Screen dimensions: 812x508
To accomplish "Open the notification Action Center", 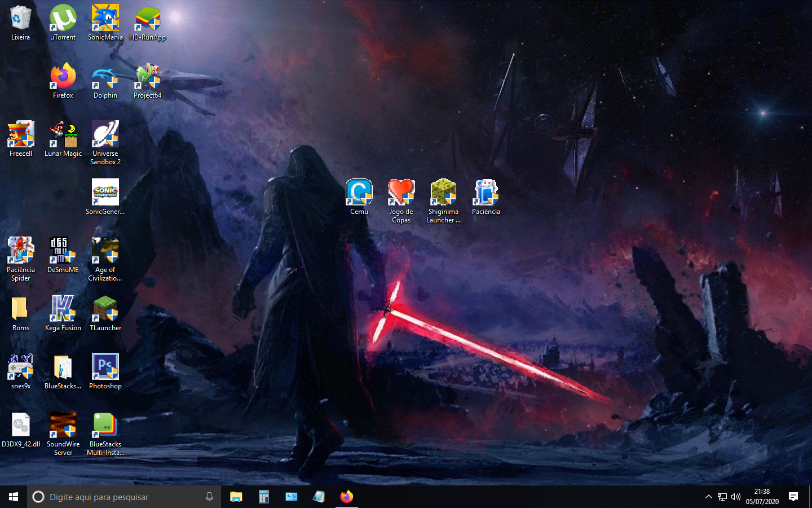I will (793, 497).
